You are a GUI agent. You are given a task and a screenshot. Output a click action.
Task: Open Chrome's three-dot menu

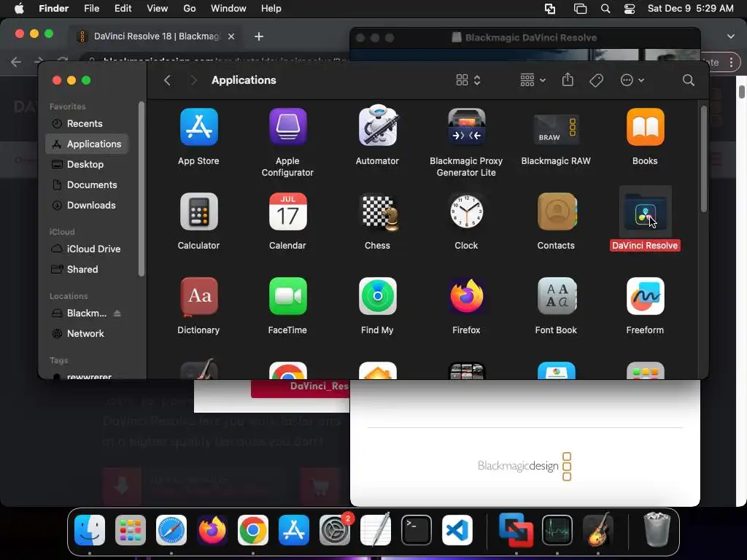(731, 63)
